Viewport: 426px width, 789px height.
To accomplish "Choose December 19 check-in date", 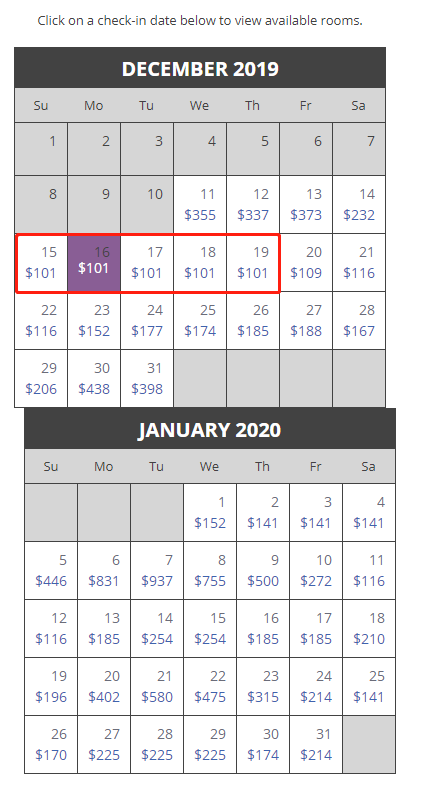I will [x=253, y=263].
